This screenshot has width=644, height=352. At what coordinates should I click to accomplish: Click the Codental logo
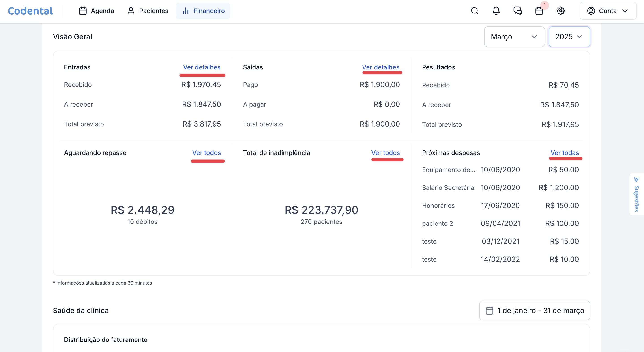click(x=30, y=11)
